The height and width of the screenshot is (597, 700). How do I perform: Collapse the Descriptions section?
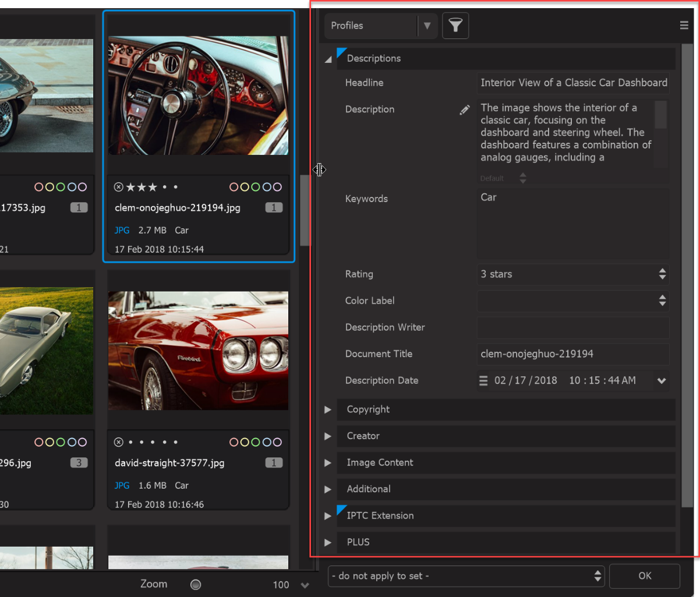coord(328,59)
